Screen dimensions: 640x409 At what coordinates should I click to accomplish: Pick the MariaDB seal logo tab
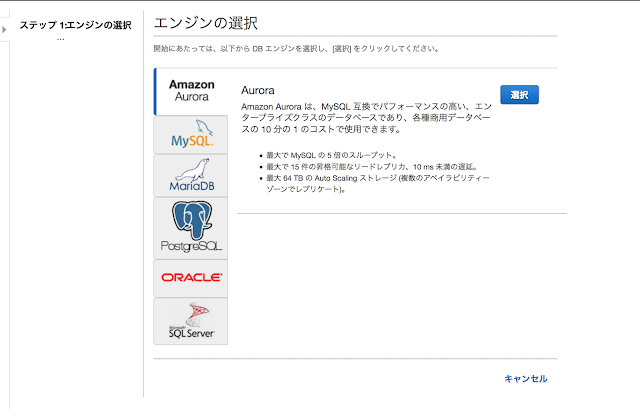click(x=191, y=176)
